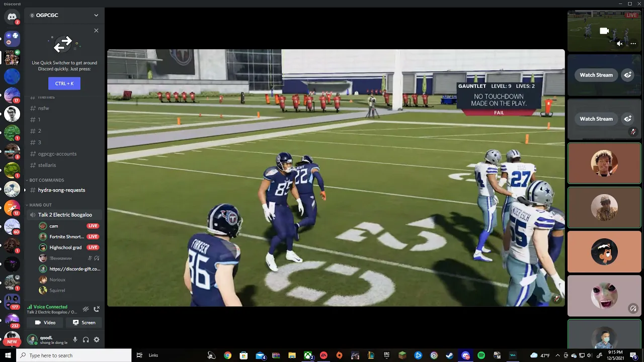The image size is (644, 362).
Task: Unmute the live stream audio
Action: point(620,44)
